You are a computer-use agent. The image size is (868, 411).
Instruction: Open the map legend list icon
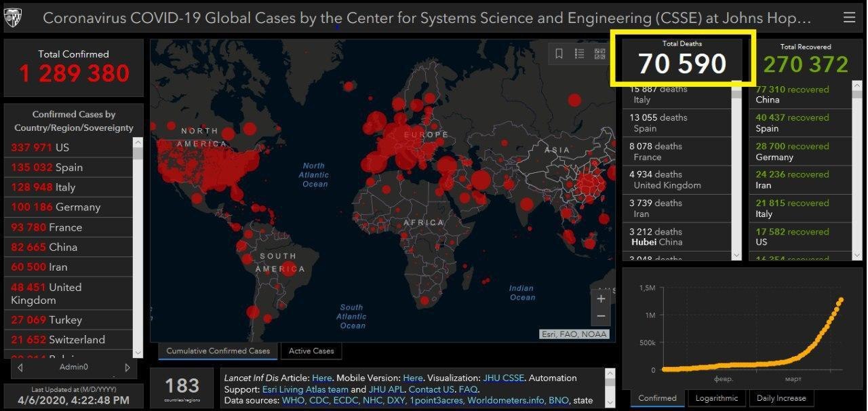pyautogui.click(x=579, y=54)
